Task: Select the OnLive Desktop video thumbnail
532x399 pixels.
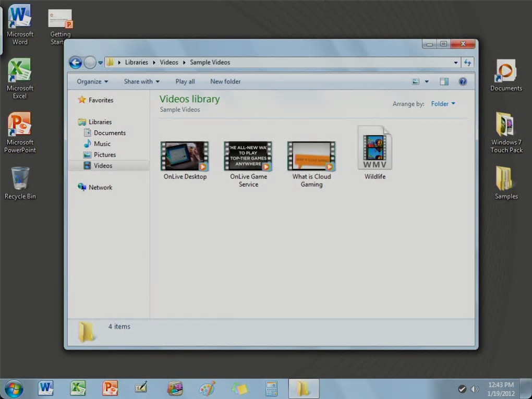Action: [x=185, y=156]
